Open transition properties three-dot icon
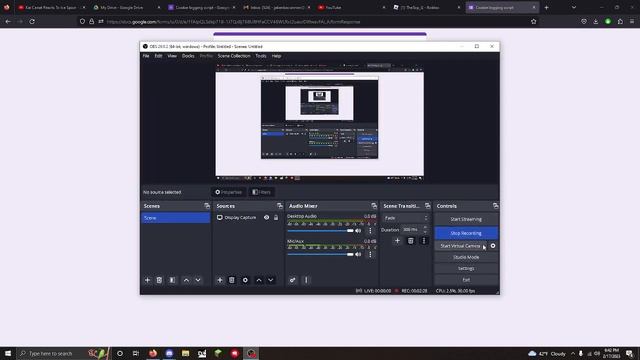Viewport: 640px width, 360px height. tap(424, 241)
